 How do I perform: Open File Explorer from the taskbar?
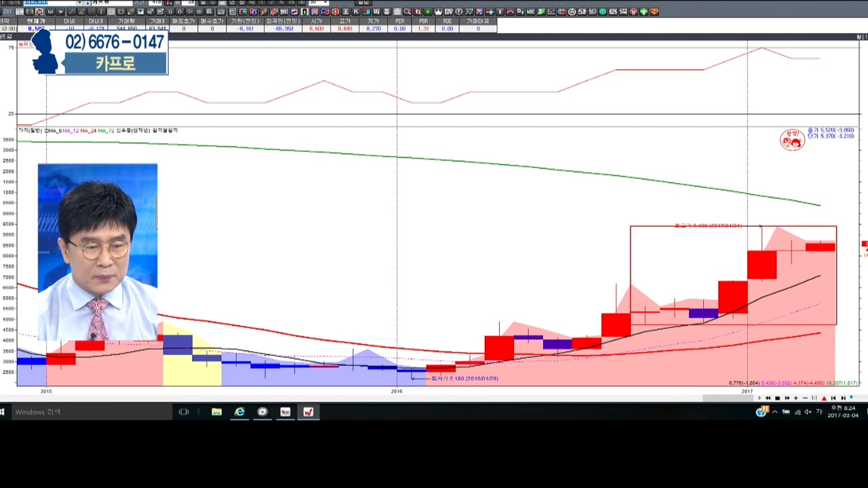216,411
